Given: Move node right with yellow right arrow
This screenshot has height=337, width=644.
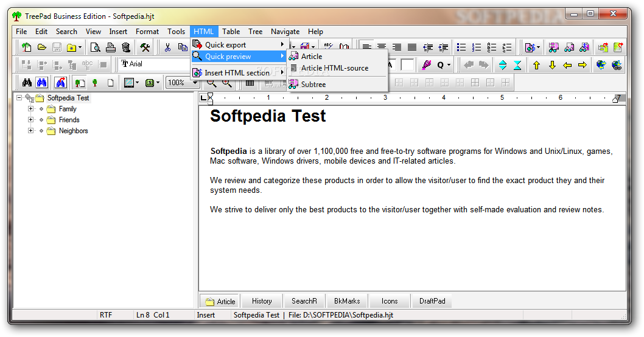Looking at the screenshot, I should pos(583,65).
